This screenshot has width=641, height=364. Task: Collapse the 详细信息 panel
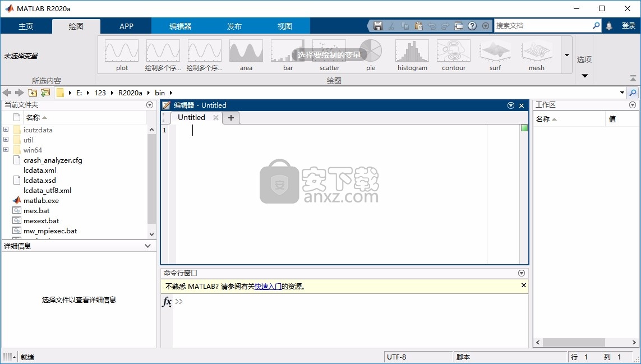point(148,246)
